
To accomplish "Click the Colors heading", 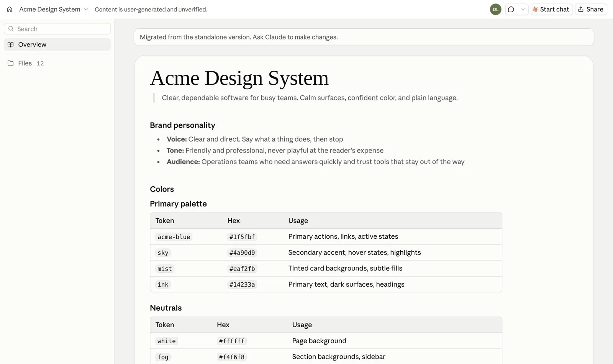I will 162,189.
